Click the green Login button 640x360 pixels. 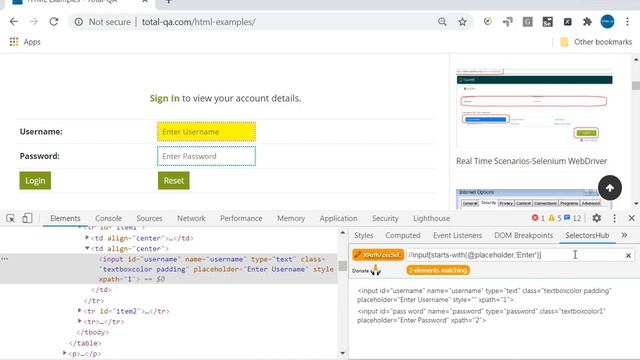pyautogui.click(x=35, y=180)
